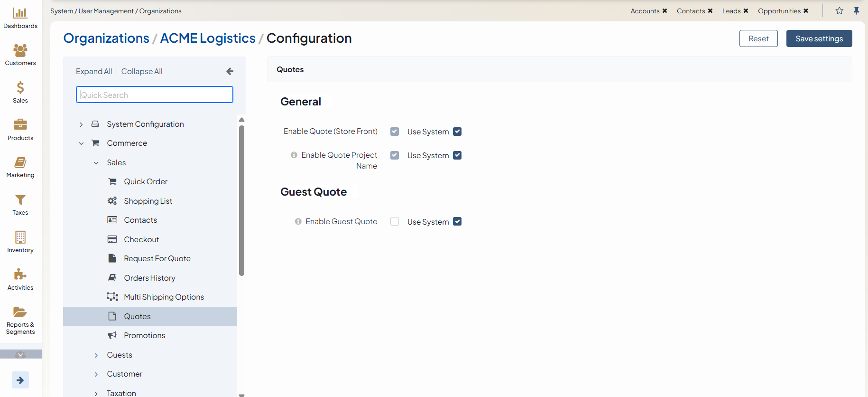Open the Inventory building icon
The width and height of the screenshot is (868, 397).
[x=20, y=237]
